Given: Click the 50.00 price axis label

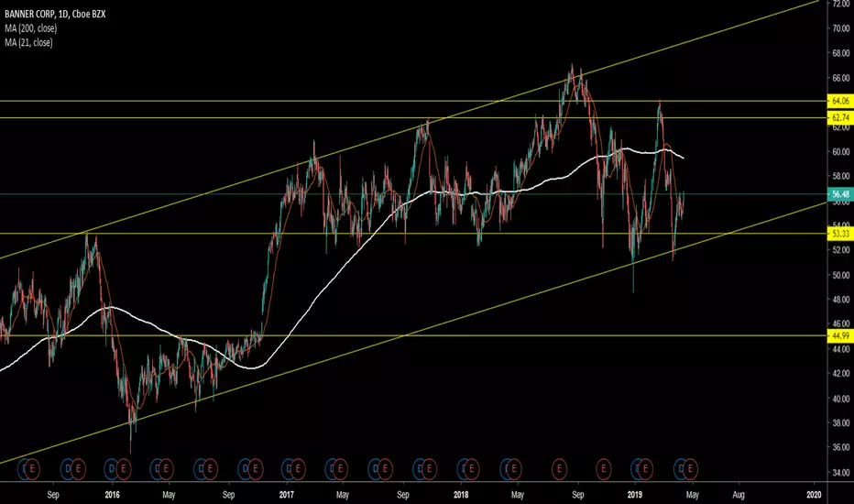Looking at the screenshot, I should [841, 275].
